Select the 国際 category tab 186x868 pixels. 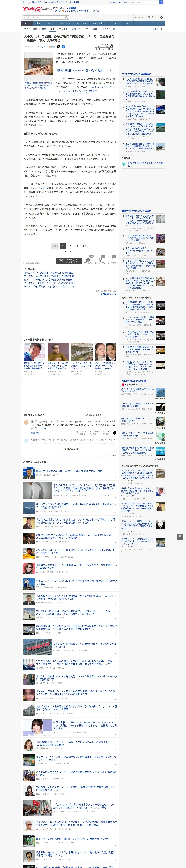pyautogui.click(x=44, y=29)
